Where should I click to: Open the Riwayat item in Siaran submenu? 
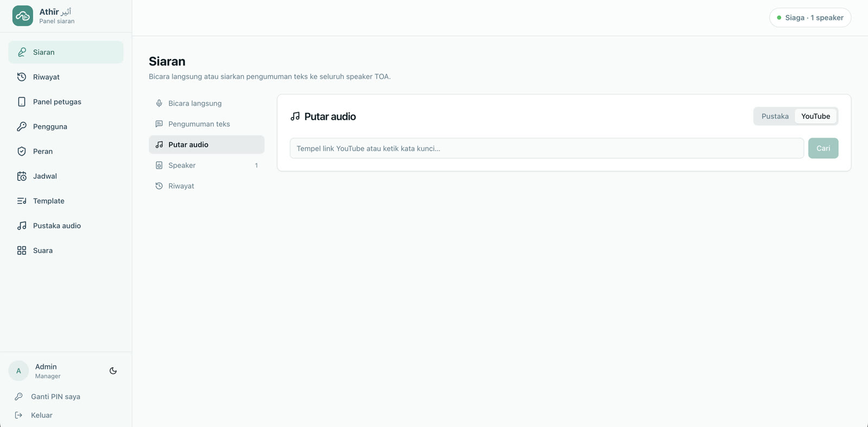point(206,186)
